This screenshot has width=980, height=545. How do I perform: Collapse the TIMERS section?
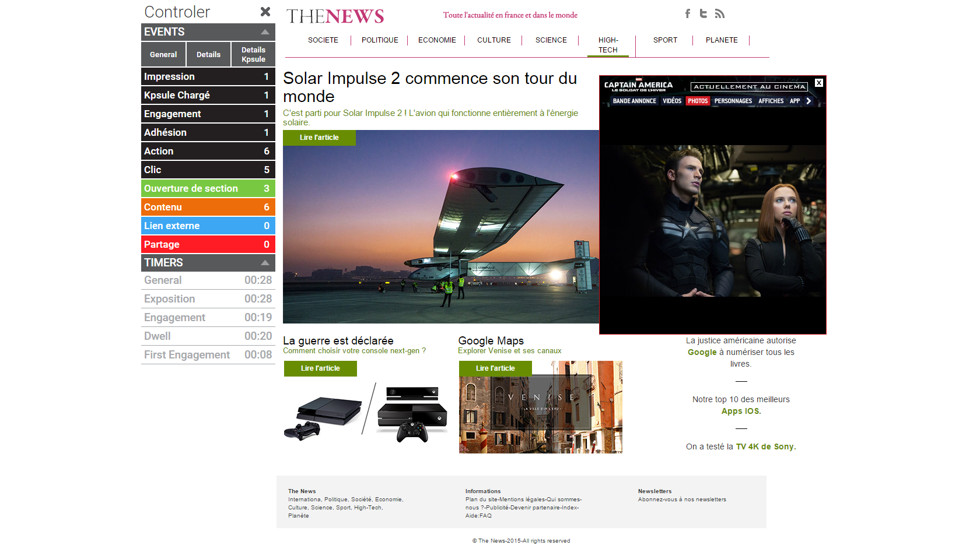click(265, 263)
